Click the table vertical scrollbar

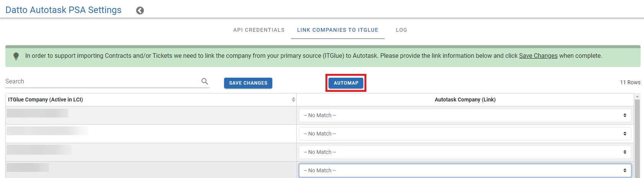pyautogui.click(x=637, y=139)
